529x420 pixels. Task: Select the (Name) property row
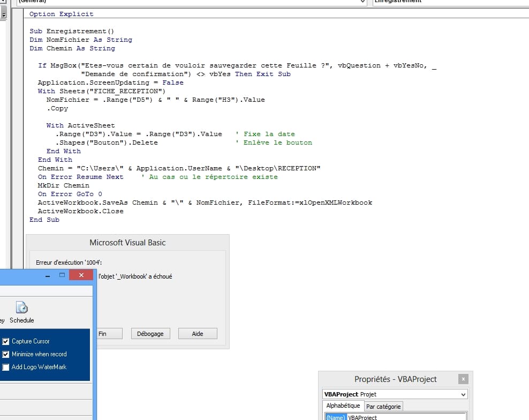click(336, 417)
